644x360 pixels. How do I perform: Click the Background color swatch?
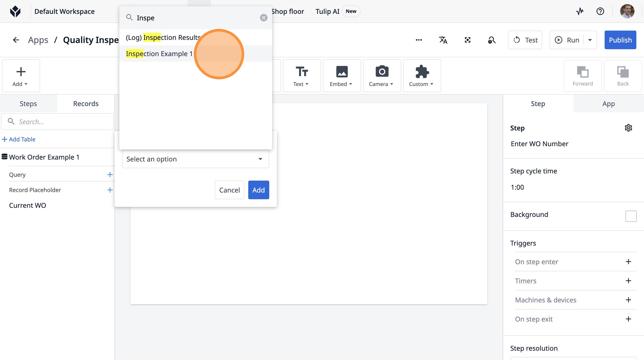click(631, 216)
